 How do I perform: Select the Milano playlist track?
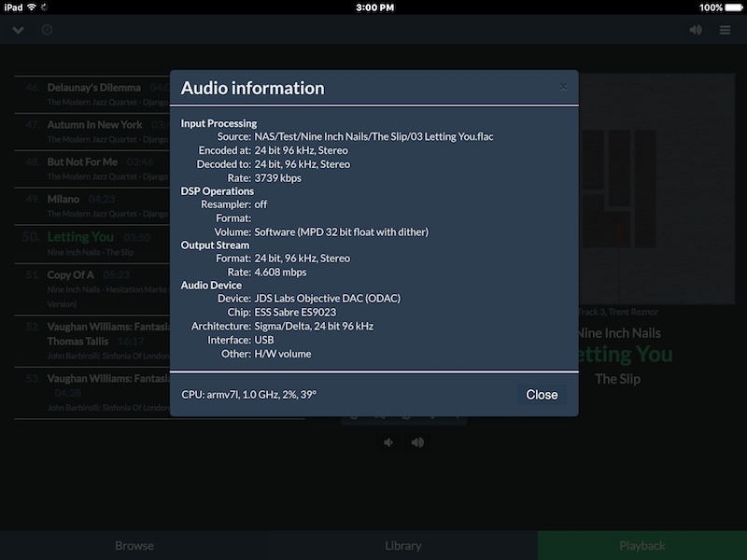point(92,205)
